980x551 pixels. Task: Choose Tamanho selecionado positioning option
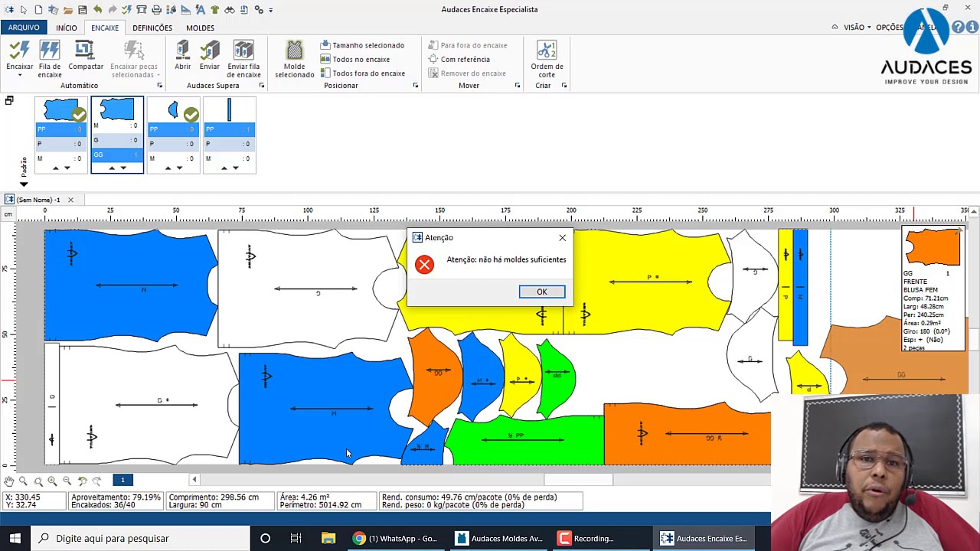(362, 45)
